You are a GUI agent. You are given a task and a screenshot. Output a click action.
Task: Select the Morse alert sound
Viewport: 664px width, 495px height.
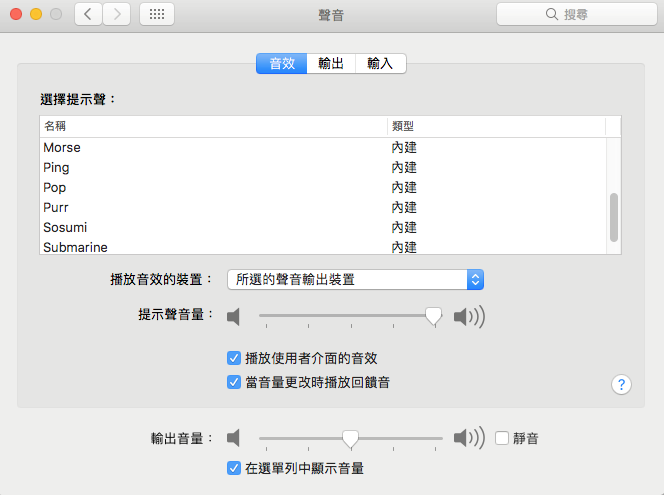(323, 147)
